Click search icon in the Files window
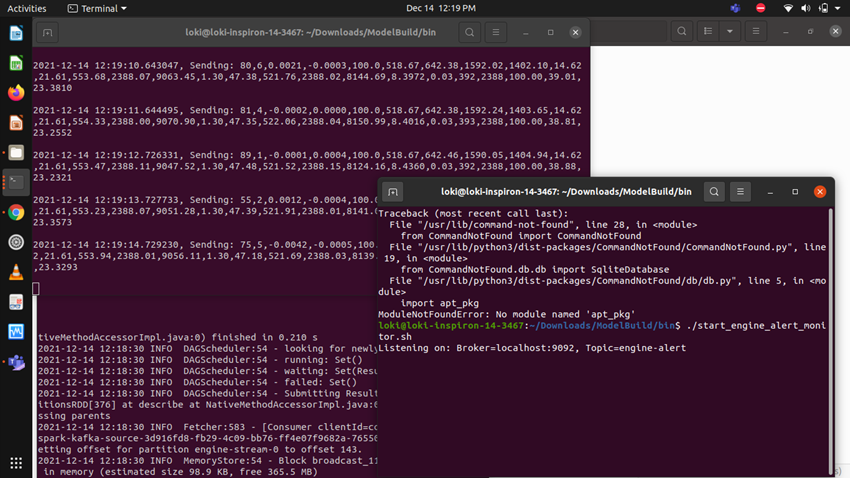 pos(681,31)
